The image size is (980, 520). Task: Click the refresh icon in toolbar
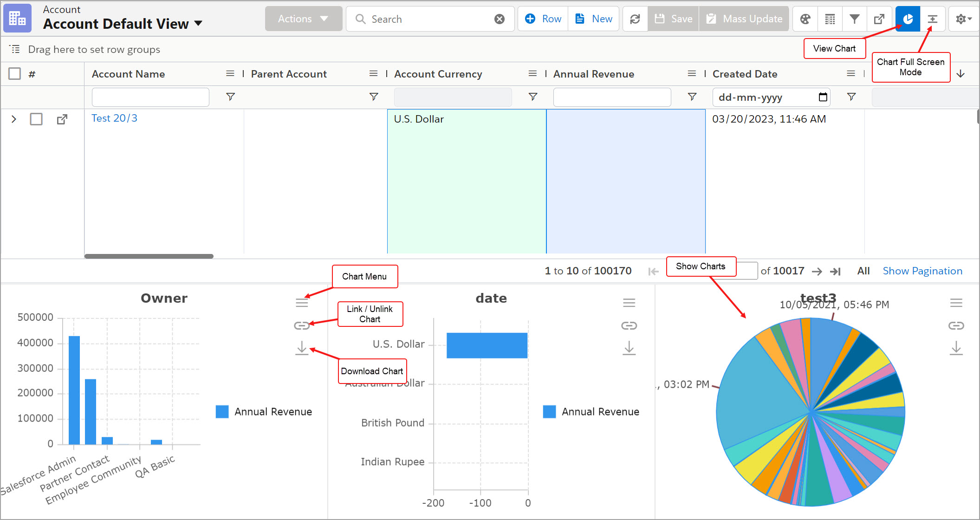click(x=635, y=19)
